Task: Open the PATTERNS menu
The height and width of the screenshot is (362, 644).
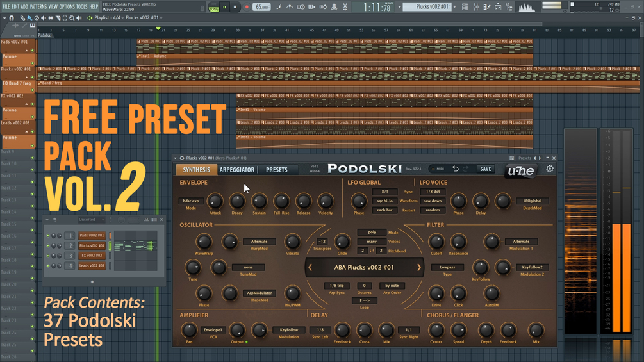Action: tap(38, 6)
